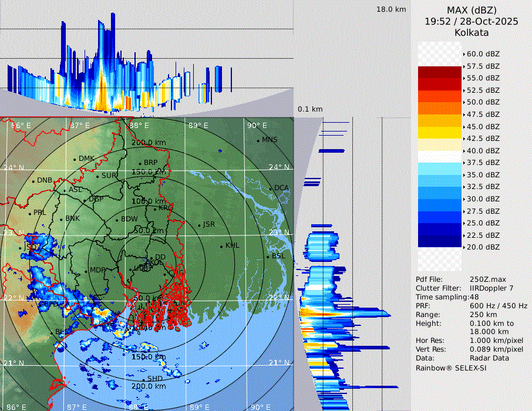The image size is (532, 411).
Task: Click the arrow beside 37.5 dBZ label
Action: coord(464,163)
